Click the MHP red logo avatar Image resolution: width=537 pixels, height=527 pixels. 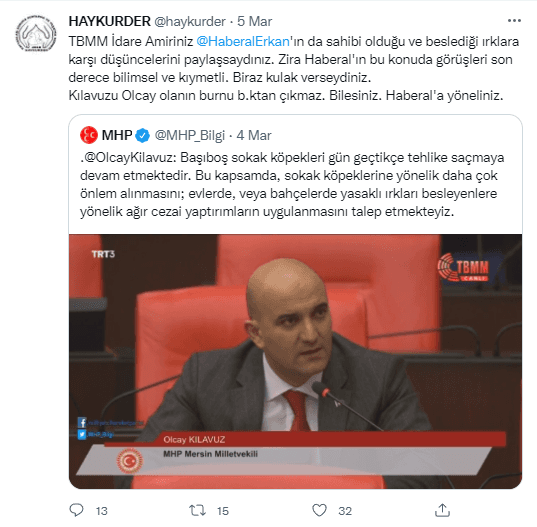point(89,135)
